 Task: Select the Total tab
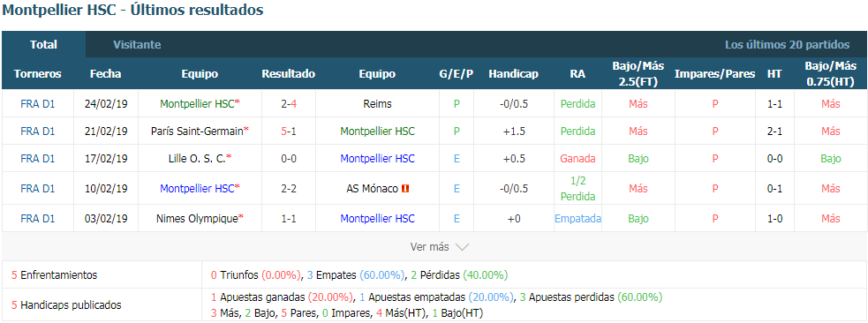click(44, 45)
